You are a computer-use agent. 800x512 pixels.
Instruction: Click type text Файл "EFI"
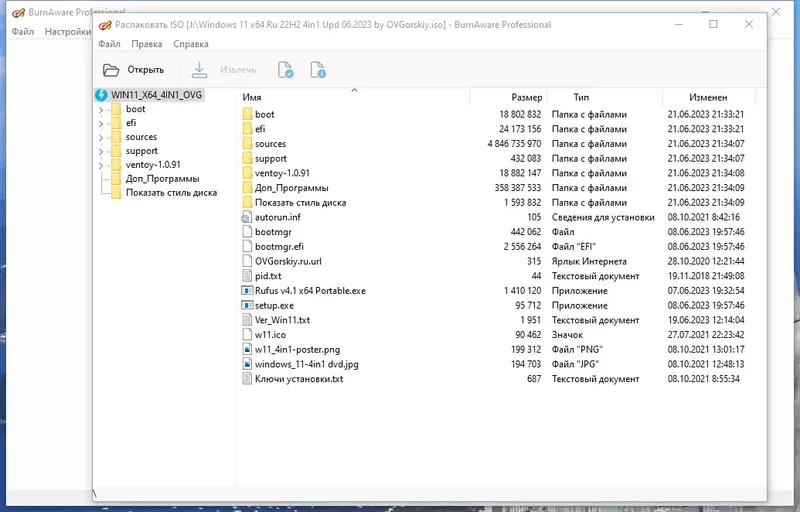pos(573,246)
